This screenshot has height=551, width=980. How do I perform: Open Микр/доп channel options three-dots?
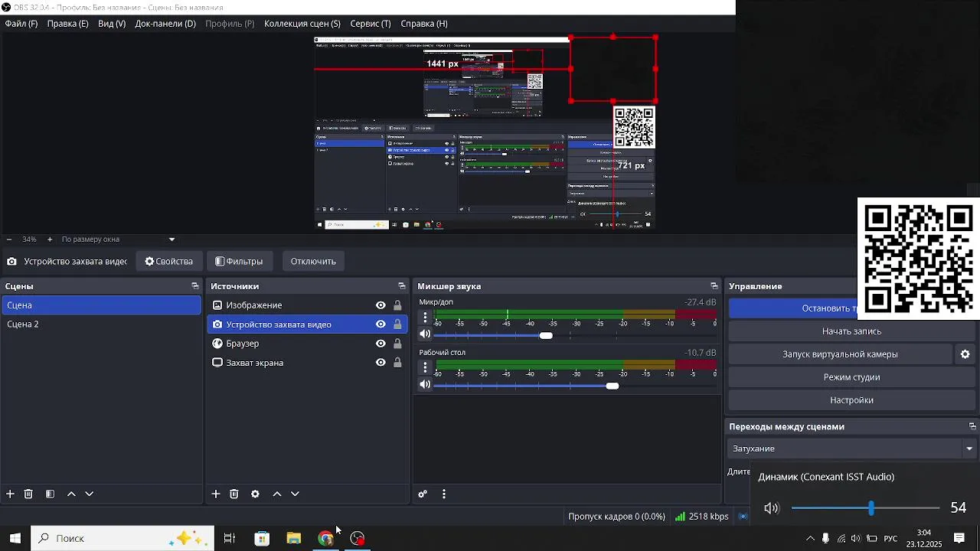425,317
